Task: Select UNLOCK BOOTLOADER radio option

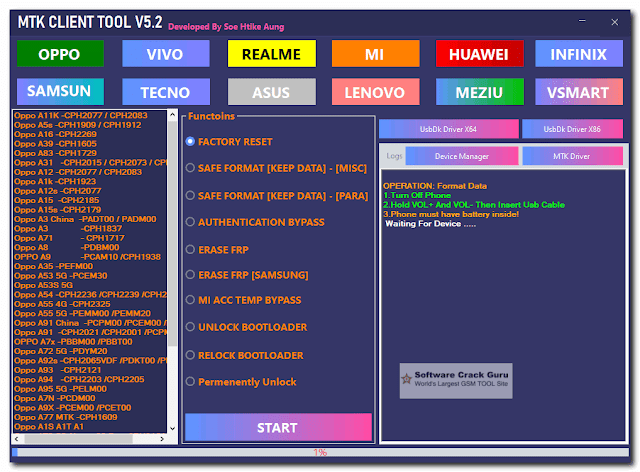Action: [x=247, y=327]
